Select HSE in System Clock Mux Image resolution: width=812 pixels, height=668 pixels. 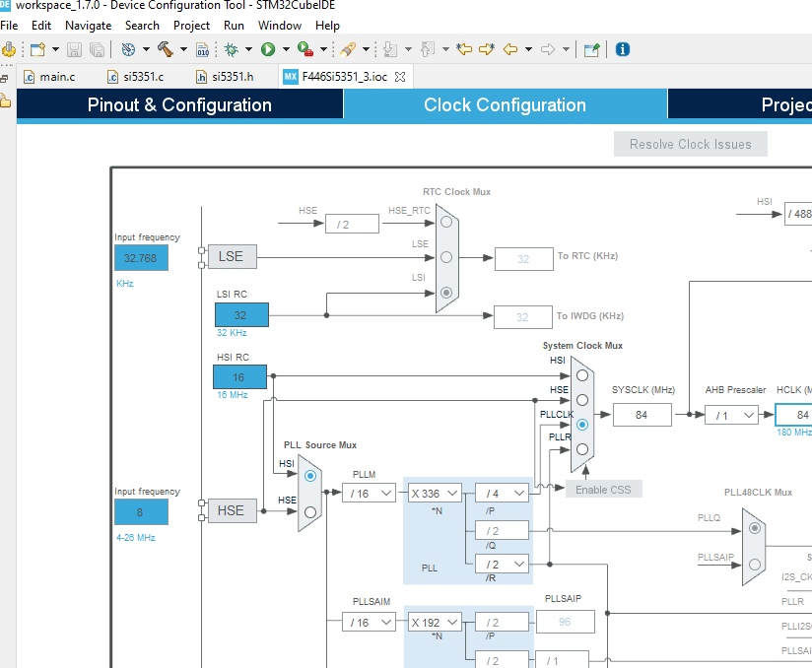tap(582, 400)
